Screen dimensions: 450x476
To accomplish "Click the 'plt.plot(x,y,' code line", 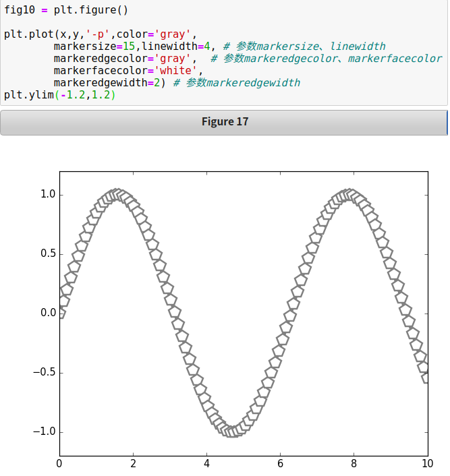I will coord(101,34).
